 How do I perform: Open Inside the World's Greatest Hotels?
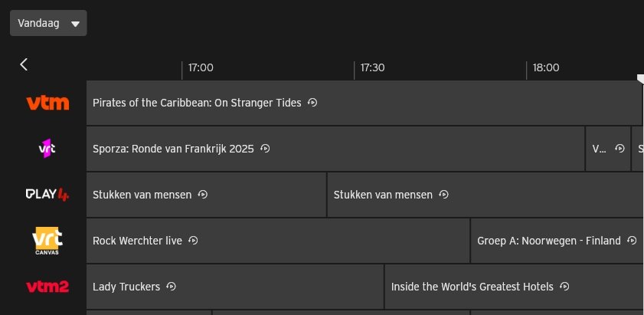click(x=472, y=287)
